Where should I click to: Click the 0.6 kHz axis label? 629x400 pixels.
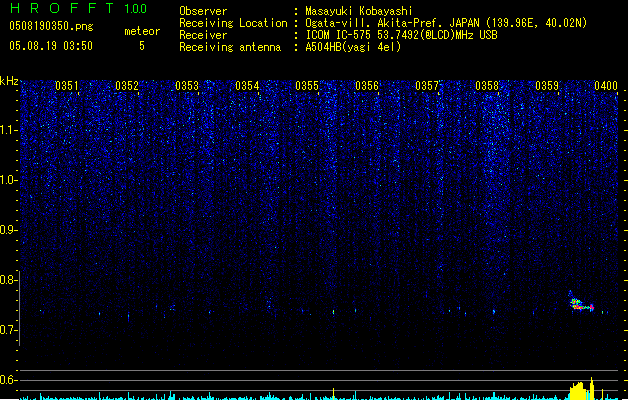pos(8,380)
